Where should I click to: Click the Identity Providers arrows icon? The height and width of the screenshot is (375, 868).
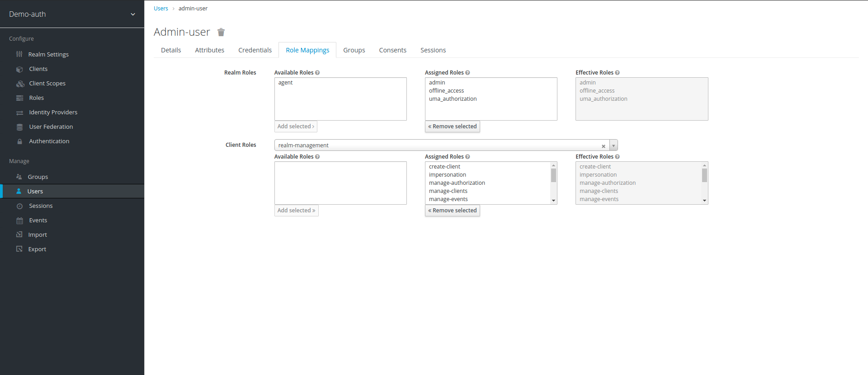pos(19,112)
